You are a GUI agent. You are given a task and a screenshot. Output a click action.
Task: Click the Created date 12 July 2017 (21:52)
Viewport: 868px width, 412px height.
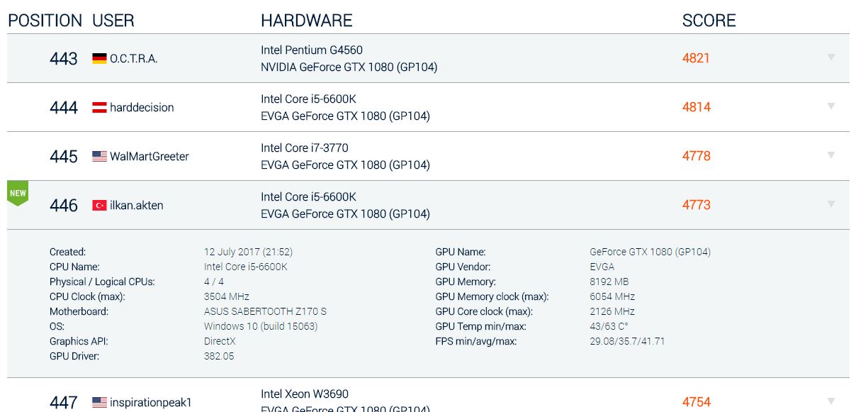click(x=248, y=252)
